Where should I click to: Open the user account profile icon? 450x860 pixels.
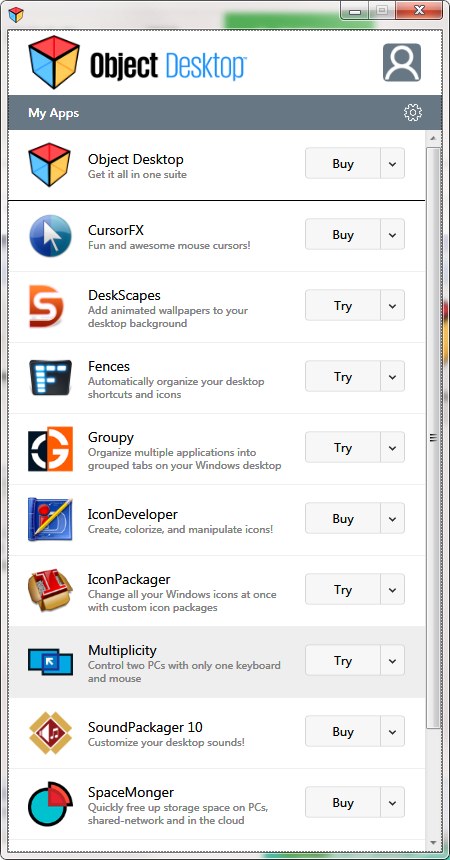coord(402,63)
